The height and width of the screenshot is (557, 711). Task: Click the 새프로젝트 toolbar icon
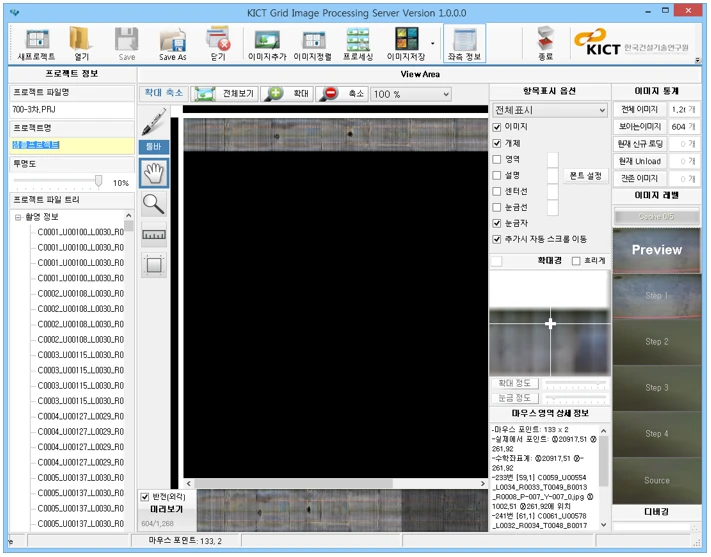point(37,44)
